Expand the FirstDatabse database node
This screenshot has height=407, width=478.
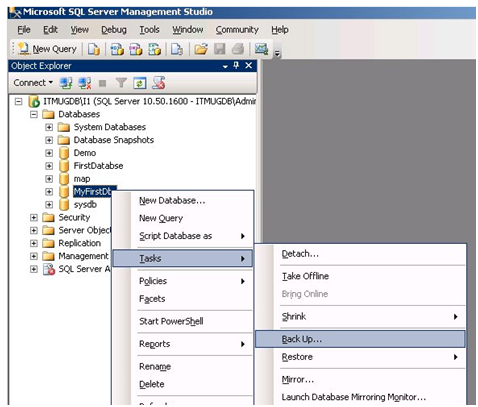[49, 166]
